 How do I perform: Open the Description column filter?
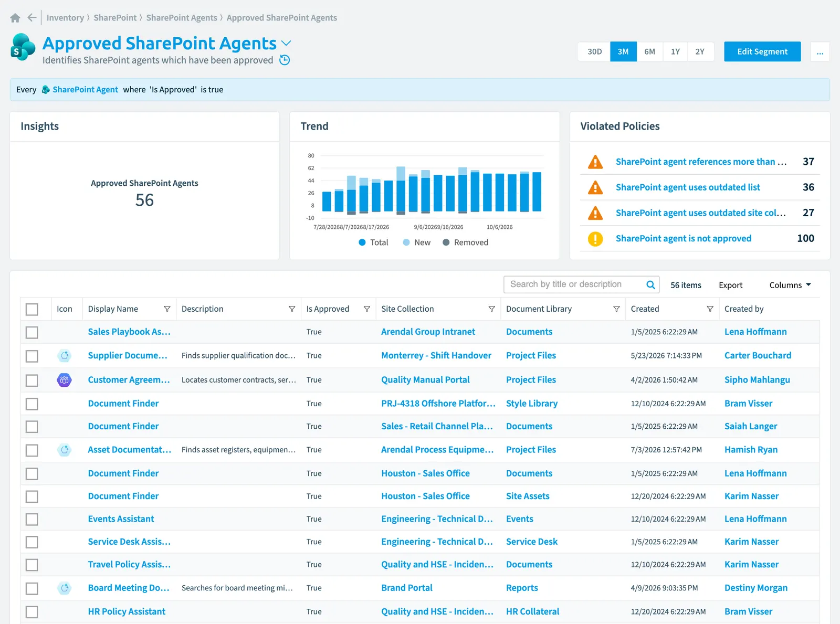click(x=292, y=309)
